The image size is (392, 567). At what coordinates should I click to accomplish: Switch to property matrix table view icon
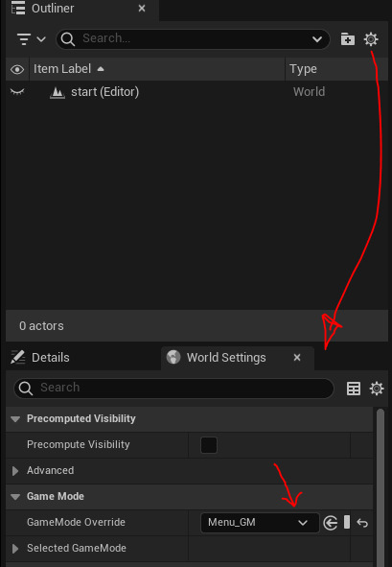click(x=354, y=389)
